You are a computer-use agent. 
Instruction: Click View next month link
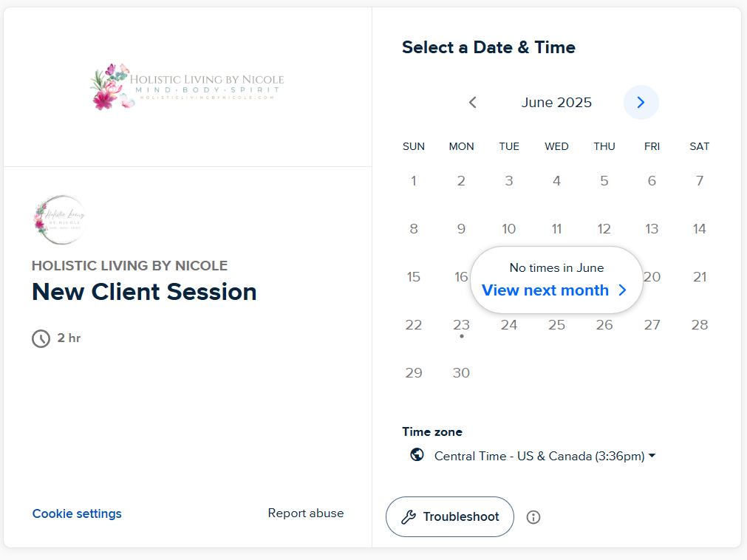(545, 290)
